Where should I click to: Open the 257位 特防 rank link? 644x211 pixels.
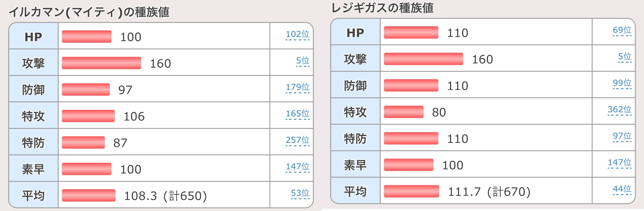click(298, 140)
